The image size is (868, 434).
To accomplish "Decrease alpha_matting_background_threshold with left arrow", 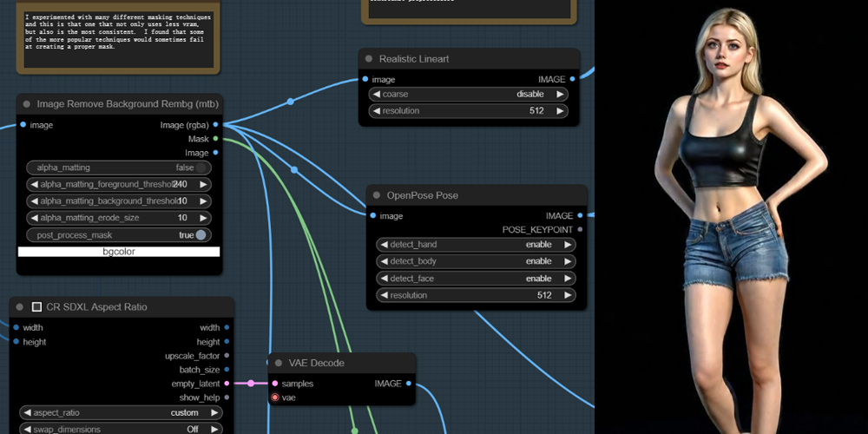I will tap(35, 201).
